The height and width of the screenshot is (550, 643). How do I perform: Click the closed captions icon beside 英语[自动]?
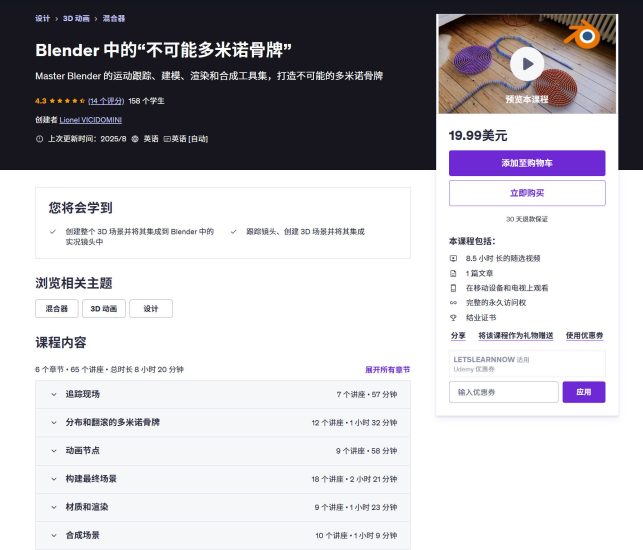167,139
